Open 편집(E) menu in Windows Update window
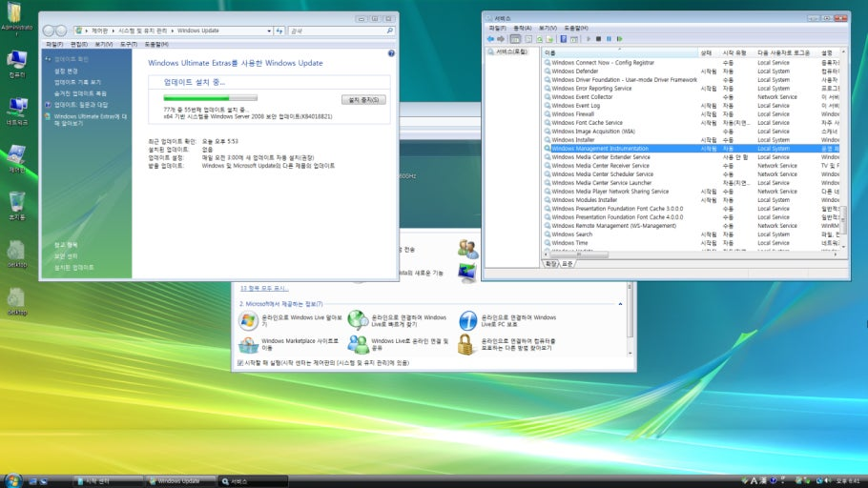Image resolution: width=868 pixels, height=488 pixels. (79, 44)
